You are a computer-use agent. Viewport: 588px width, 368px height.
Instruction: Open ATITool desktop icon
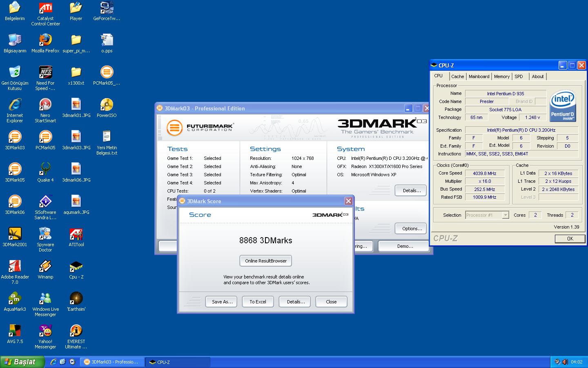[76, 237]
